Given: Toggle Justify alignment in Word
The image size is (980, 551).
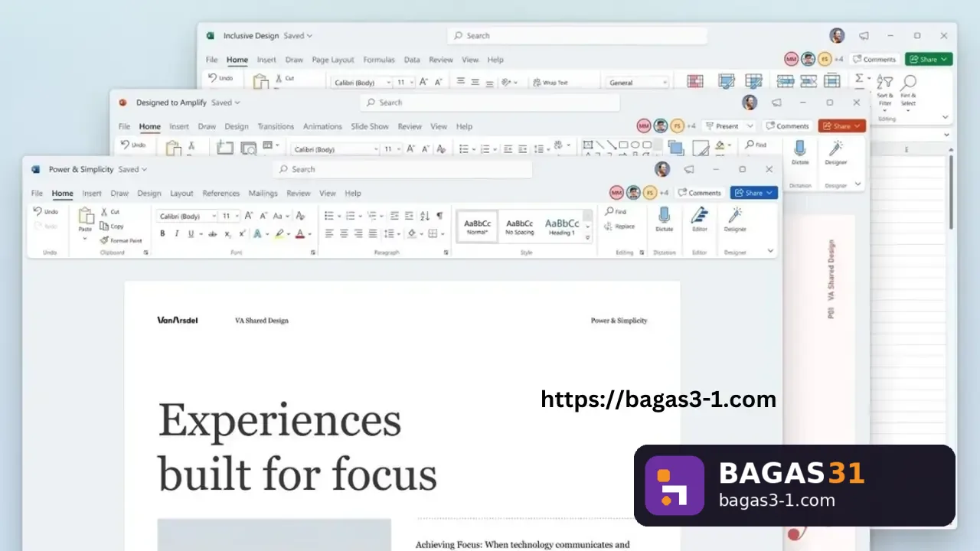Looking at the screenshot, I should (x=373, y=233).
